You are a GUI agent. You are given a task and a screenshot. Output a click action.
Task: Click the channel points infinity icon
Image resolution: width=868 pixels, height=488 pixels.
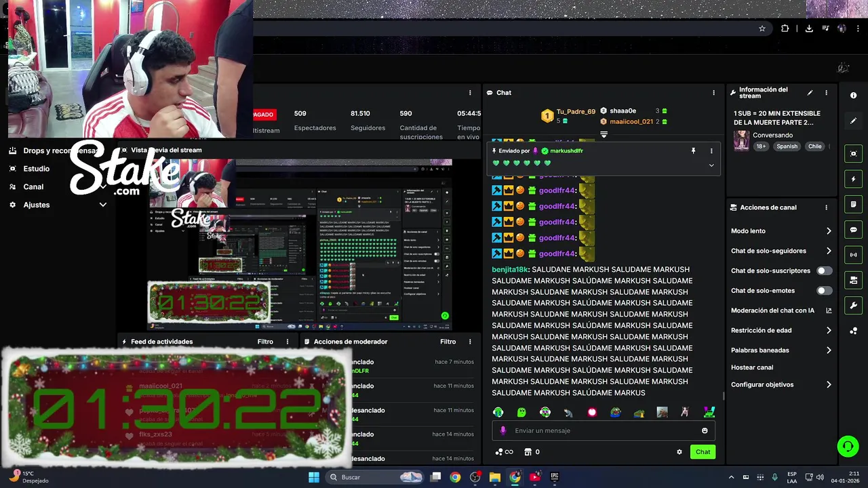pyautogui.click(x=504, y=452)
